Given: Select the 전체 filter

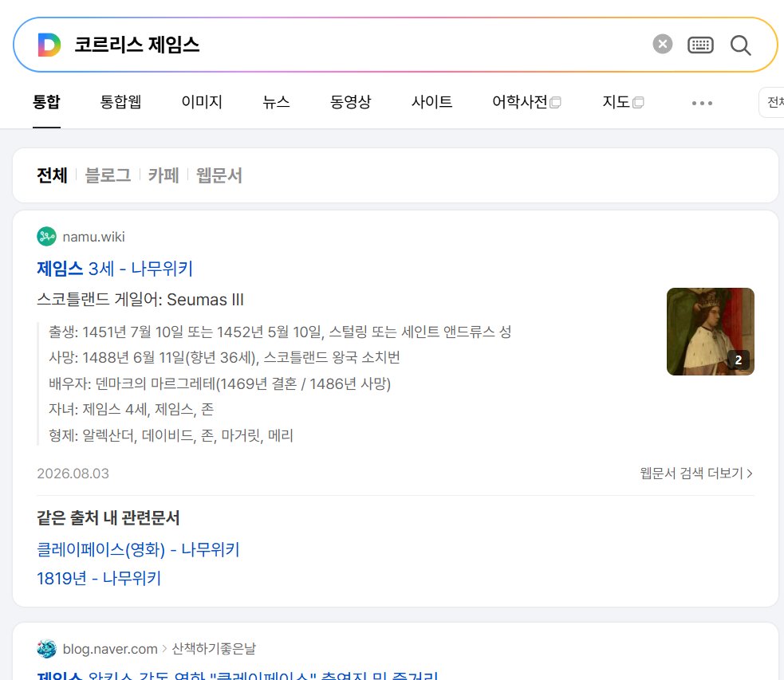Looking at the screenshot, I should point(52,175).
